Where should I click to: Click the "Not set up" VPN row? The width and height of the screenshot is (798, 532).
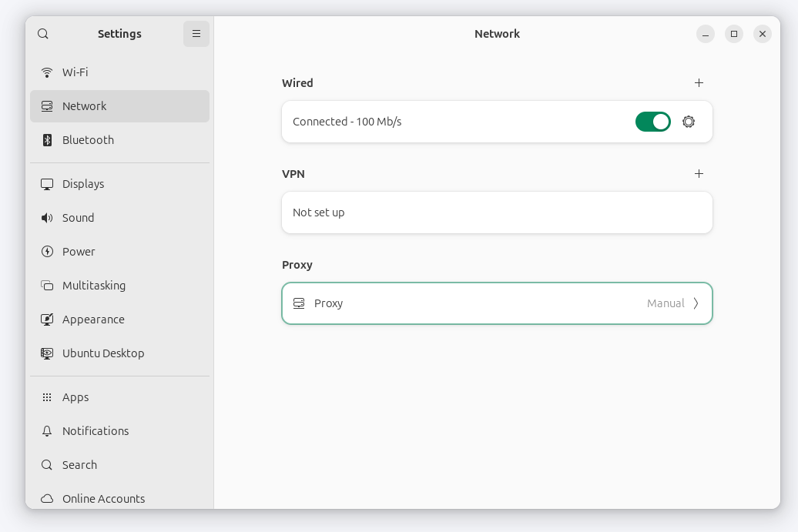point(498,212)
